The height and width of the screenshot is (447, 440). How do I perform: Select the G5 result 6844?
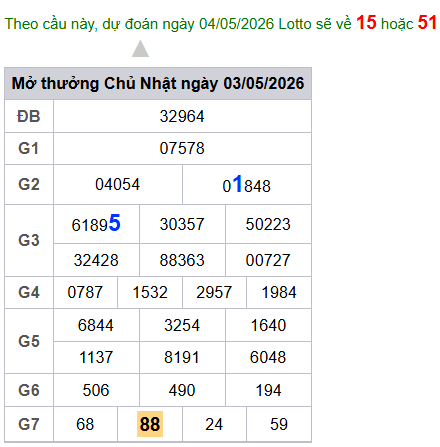coord(96,325)
